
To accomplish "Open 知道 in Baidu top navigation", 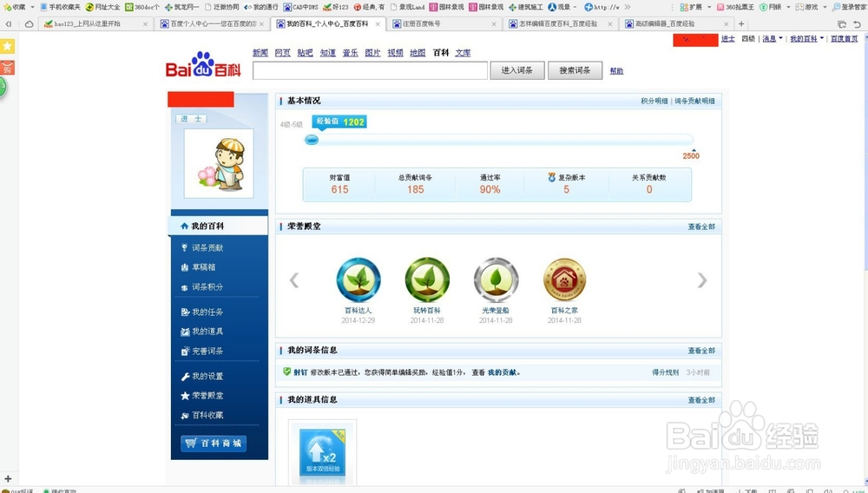I will coord(328,53).
